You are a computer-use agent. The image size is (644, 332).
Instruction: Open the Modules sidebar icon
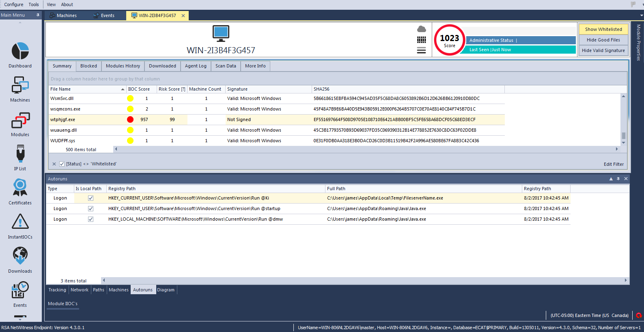(x=20, y=121)
